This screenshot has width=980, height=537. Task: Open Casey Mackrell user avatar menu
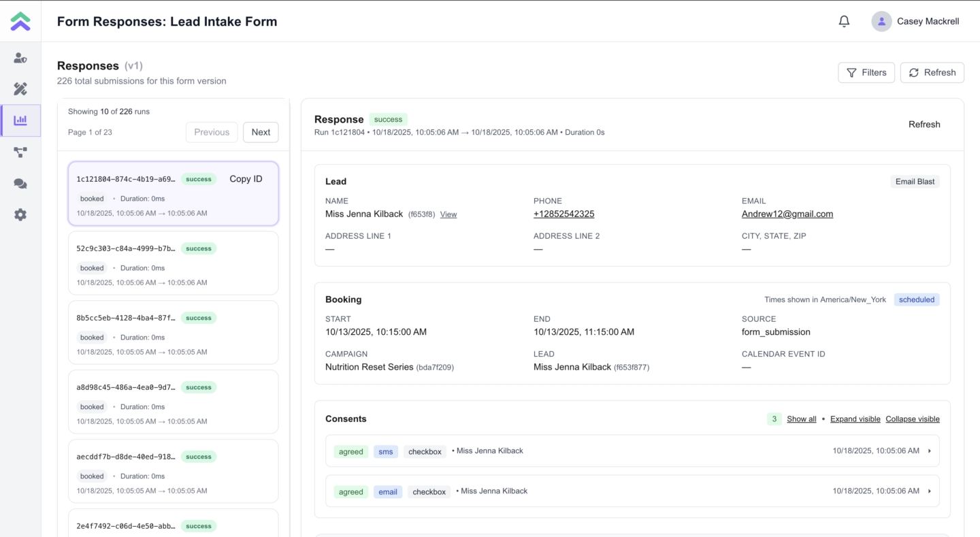point(881,21)
